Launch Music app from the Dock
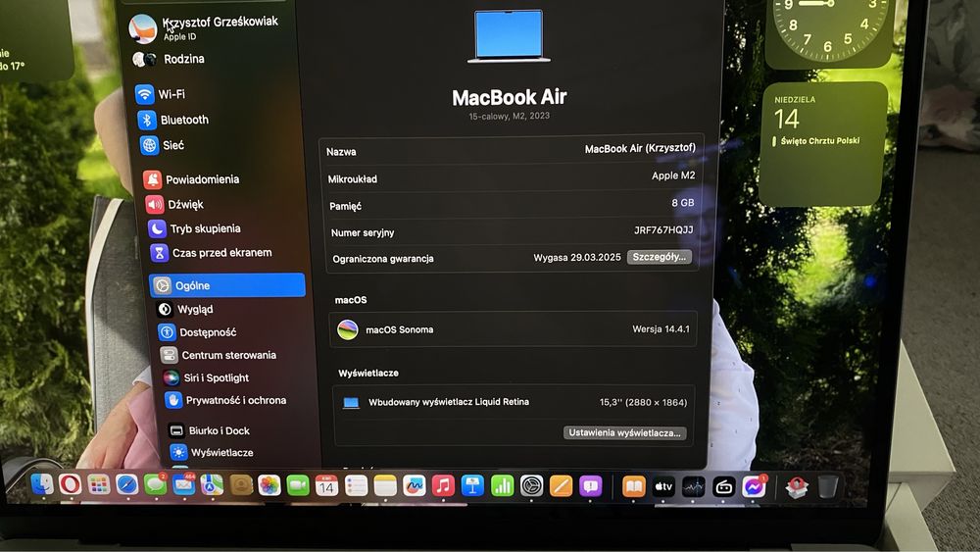980x552 pixels. point(443,485)
